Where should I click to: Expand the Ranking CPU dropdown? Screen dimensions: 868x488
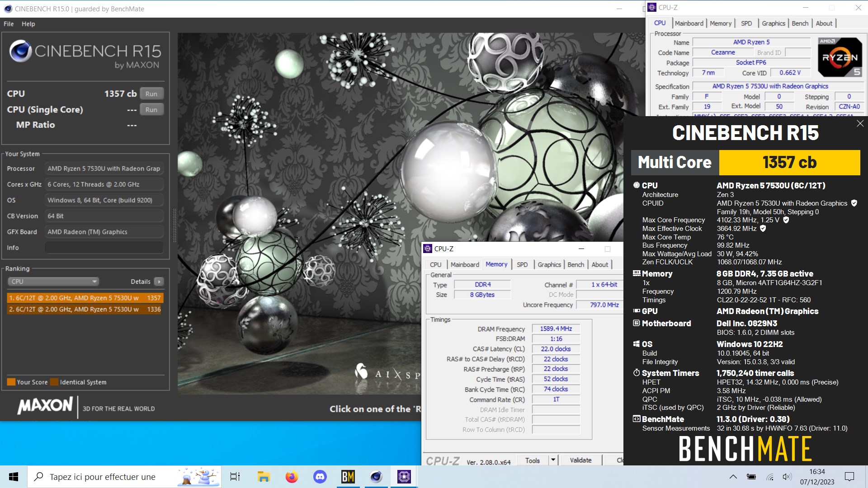(x=53, y=281)
